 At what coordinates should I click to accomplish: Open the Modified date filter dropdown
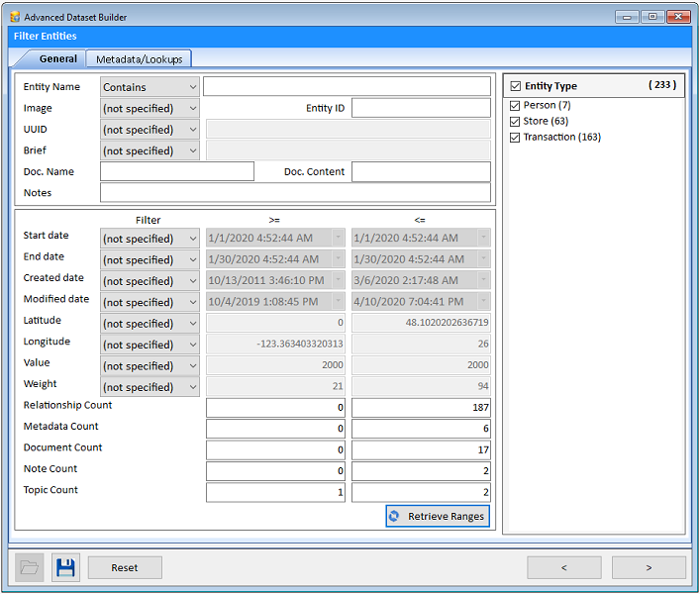pos(150,302)
